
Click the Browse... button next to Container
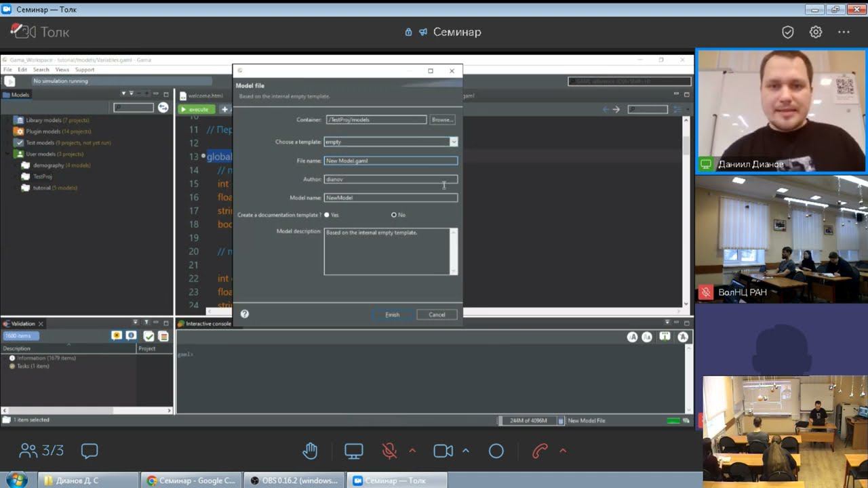[442, 119]
